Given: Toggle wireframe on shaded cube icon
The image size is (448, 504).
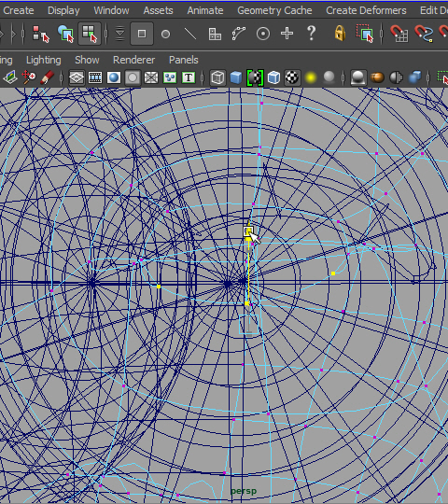Looking at the screenshot, I should pyautogui.click(x=273, y=77).
